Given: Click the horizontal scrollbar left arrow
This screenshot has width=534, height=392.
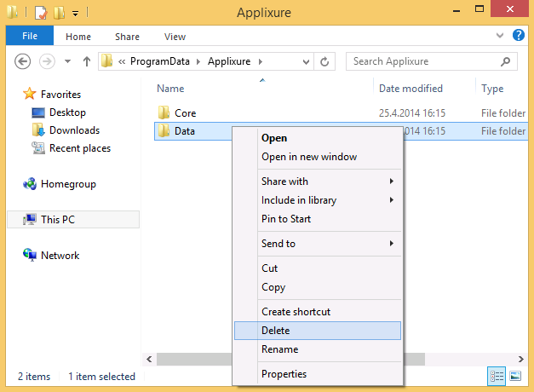Looking at the screenshot, I should (x=149, y=360).
